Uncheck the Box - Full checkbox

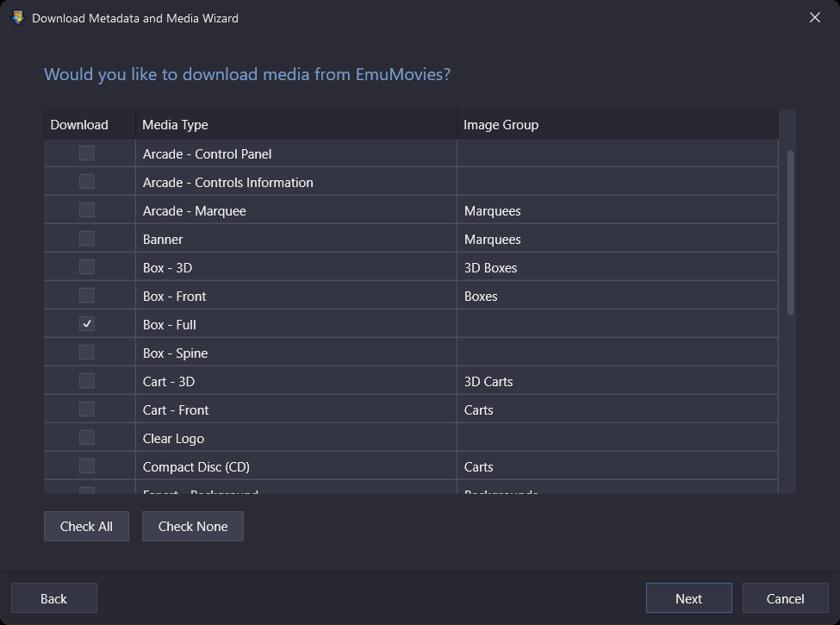pyautogui.click(x=87, y=324)
